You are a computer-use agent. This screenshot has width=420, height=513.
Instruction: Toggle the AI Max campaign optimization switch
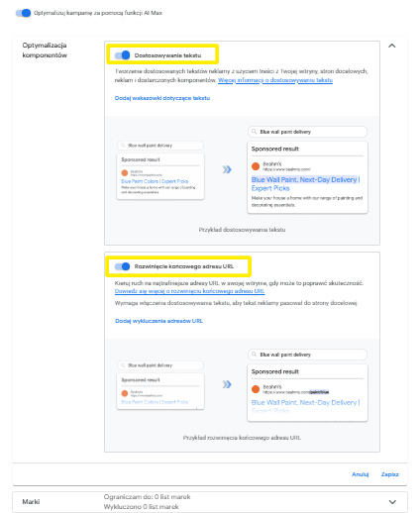[x=23, y=13]
